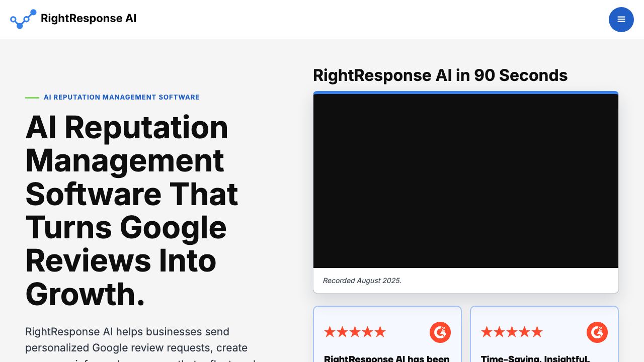644x362 pixels.
Task: Click the RightResponse AI logo icon
Action: (23, 19)
